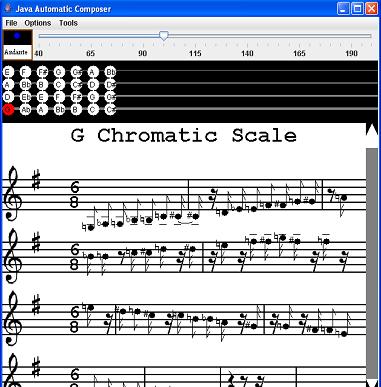Click the tempo slider thumb

click(164, 36)
